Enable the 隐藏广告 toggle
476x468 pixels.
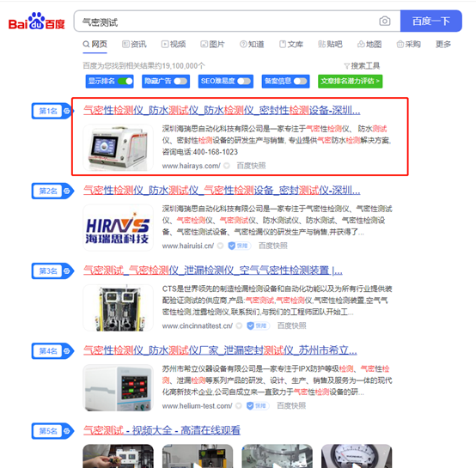180,82
